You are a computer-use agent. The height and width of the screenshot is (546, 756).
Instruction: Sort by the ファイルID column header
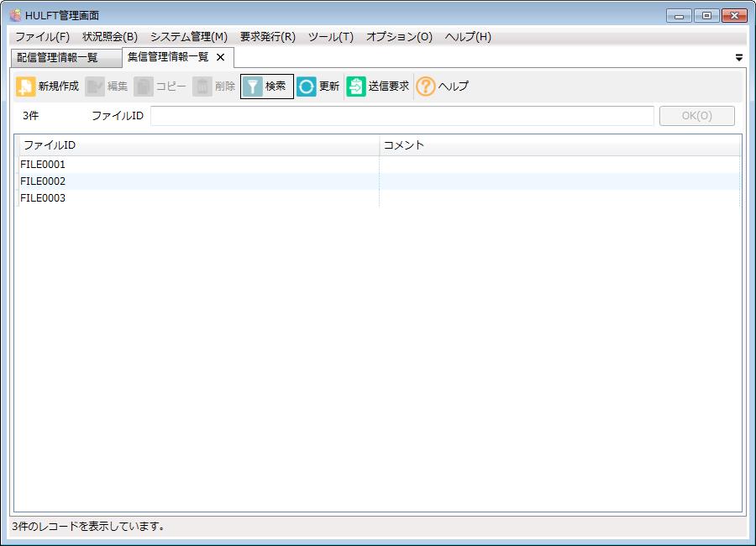[x=198, y=145]
